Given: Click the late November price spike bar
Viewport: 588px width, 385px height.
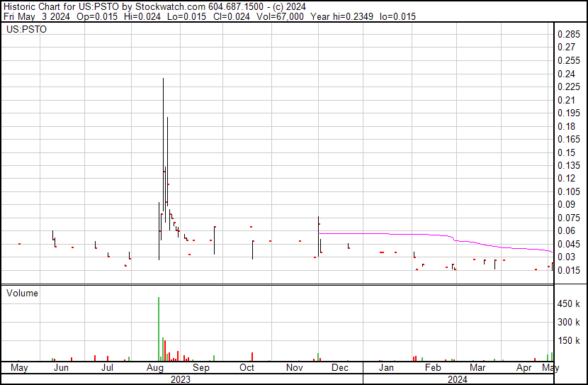Looking at the screenshot, I should (x=318, y=236).
